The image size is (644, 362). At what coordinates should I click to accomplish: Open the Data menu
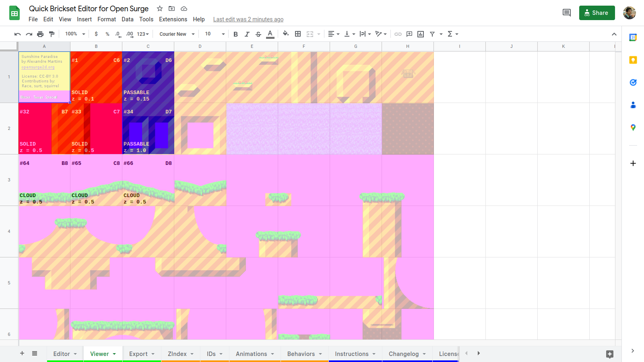pos(128,19)
